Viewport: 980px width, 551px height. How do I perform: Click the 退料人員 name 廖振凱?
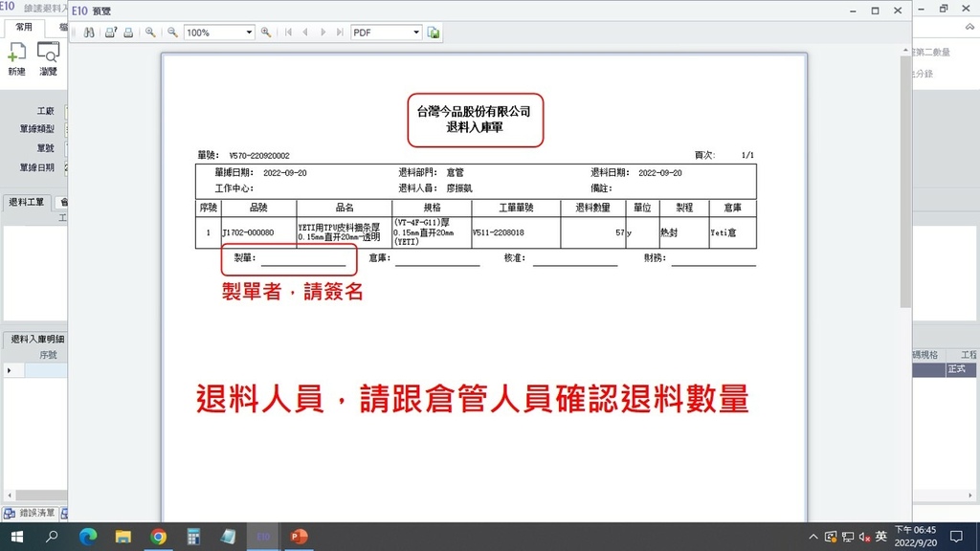(459, 188)
